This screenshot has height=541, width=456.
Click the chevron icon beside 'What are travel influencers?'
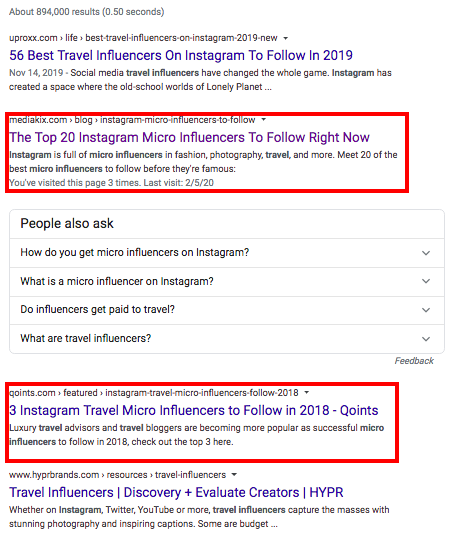coord(426,339)
